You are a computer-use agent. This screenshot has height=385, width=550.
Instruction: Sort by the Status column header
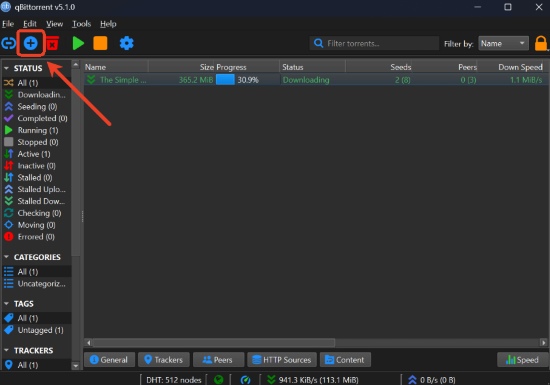point(313,67)
